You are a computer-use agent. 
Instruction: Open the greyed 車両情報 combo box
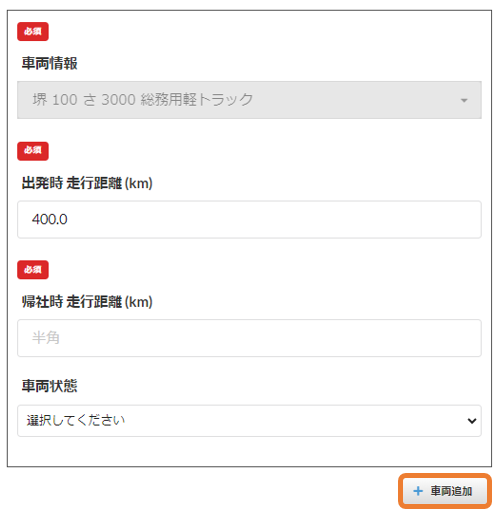249,100
